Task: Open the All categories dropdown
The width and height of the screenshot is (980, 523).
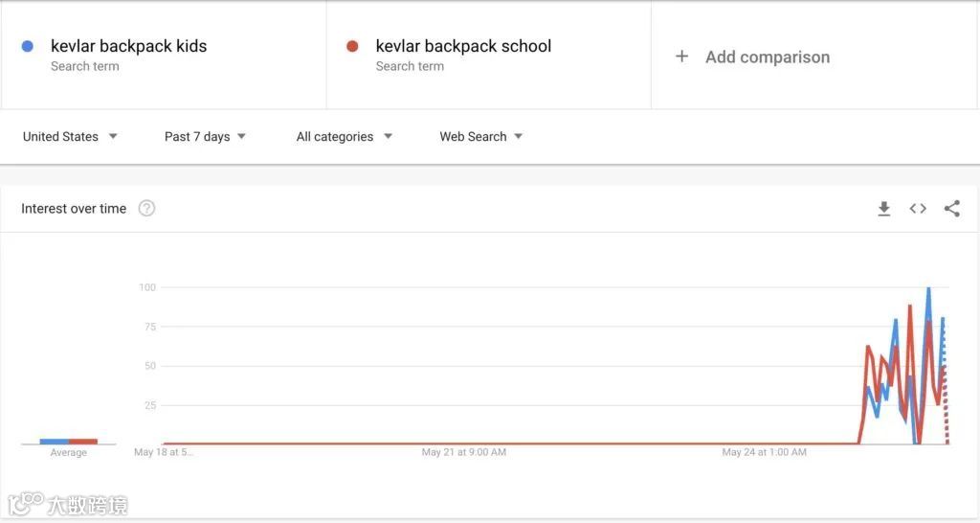Action: point(345,136)
